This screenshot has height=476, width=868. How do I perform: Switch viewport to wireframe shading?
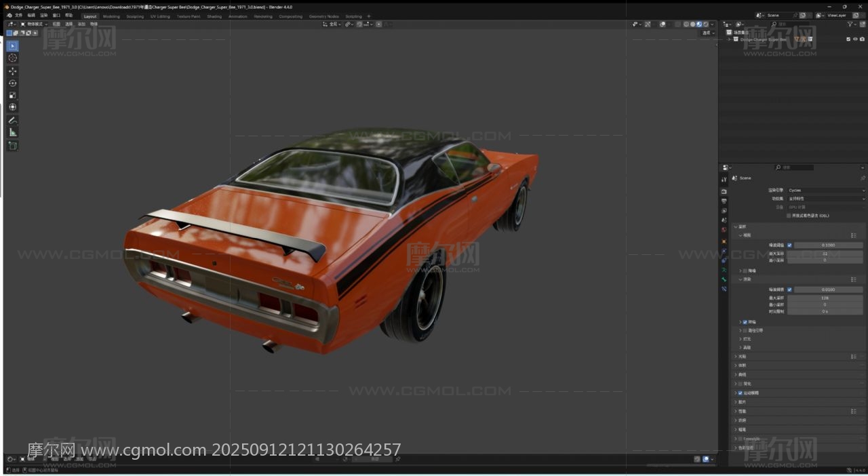pos(686,24)
